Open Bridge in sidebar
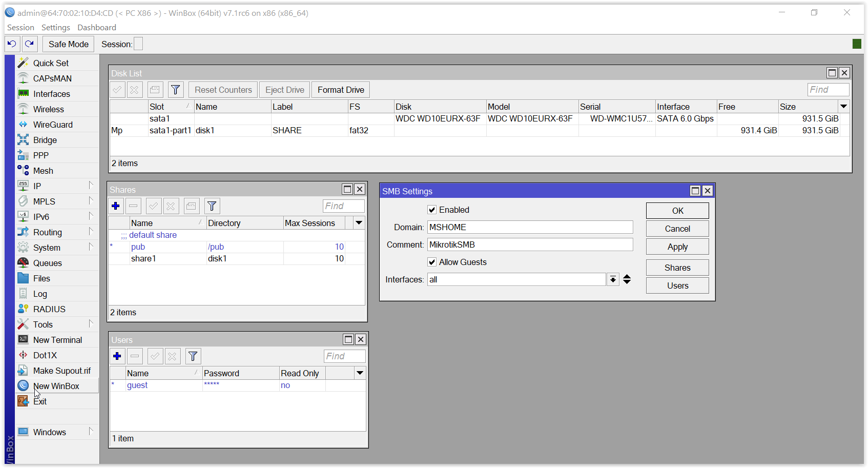Image resolution: width=868 pixels, height=468 pixels. point(57,140)
